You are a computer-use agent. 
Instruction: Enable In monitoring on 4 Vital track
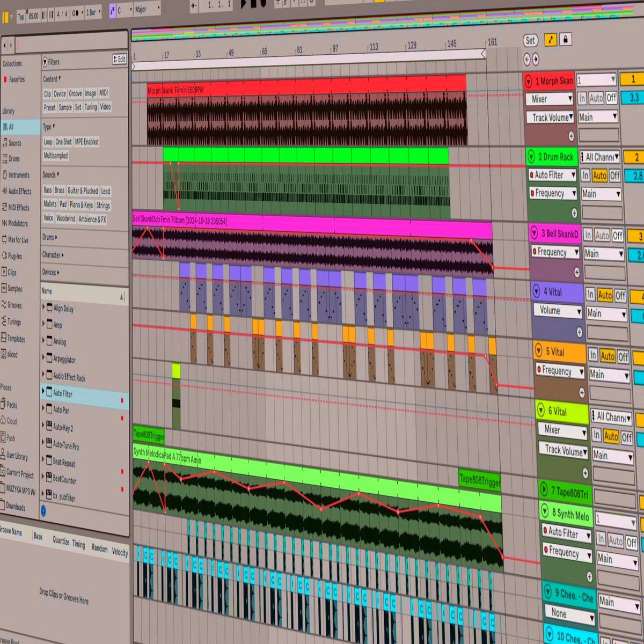pyautogui.click(x=590, y=295)
